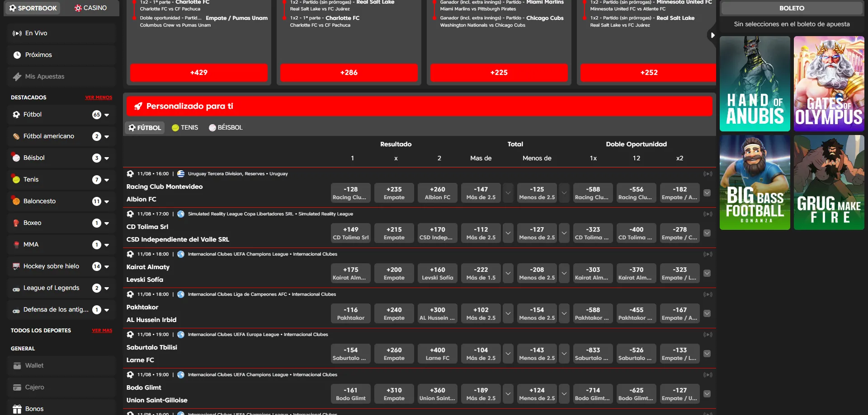This screenshot has height=415, width=868.
Task: Open Hand of Anubis game
Action: [755, 84]
